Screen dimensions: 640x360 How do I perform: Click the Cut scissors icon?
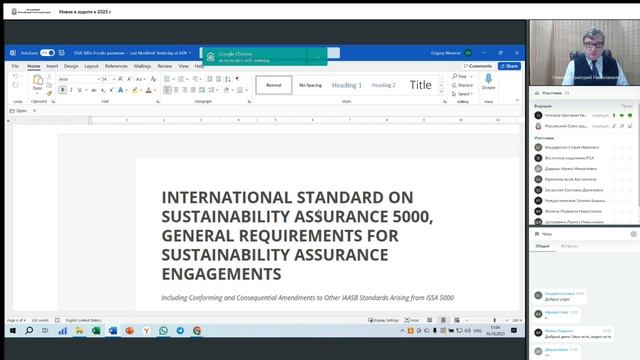pyautogui.click(x=49, y=77)
